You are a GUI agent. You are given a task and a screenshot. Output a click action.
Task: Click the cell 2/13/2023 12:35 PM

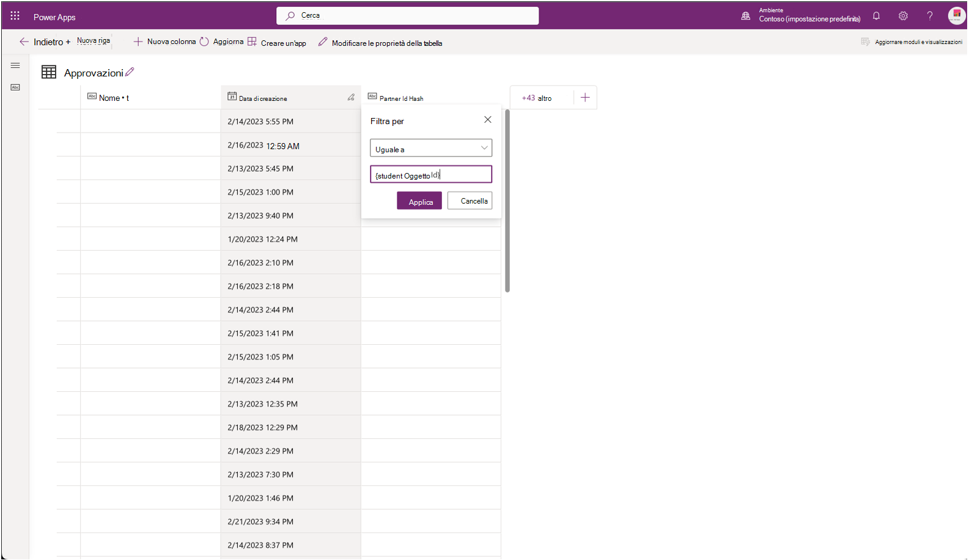[290, 403]
